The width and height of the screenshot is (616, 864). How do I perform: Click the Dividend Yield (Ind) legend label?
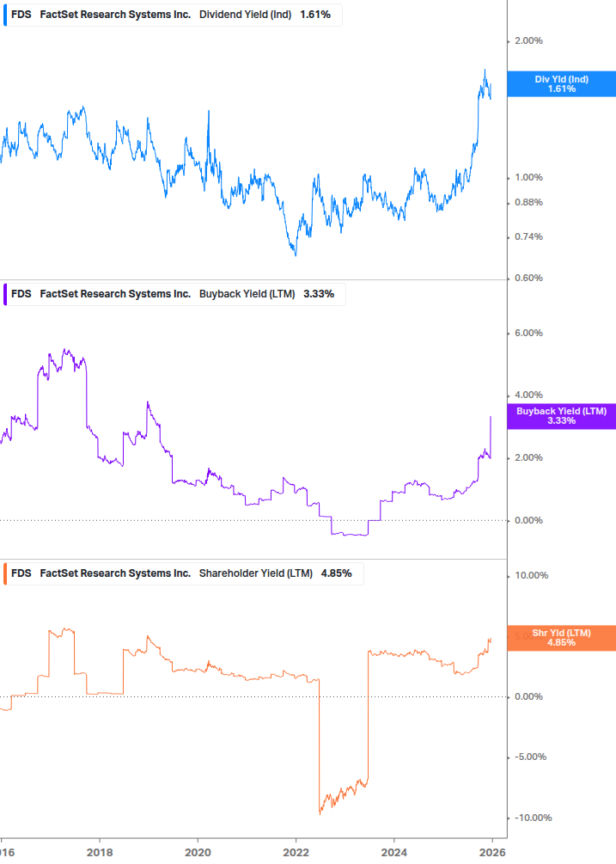245,15
